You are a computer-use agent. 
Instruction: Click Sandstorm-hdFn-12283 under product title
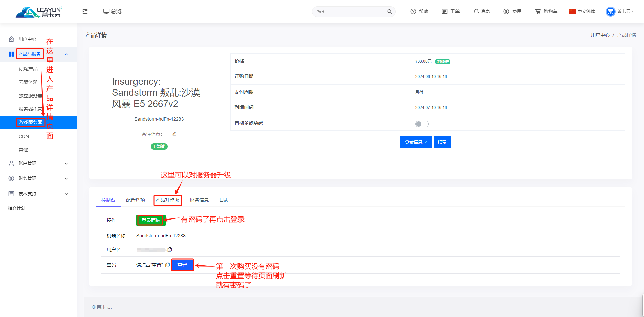159,119
